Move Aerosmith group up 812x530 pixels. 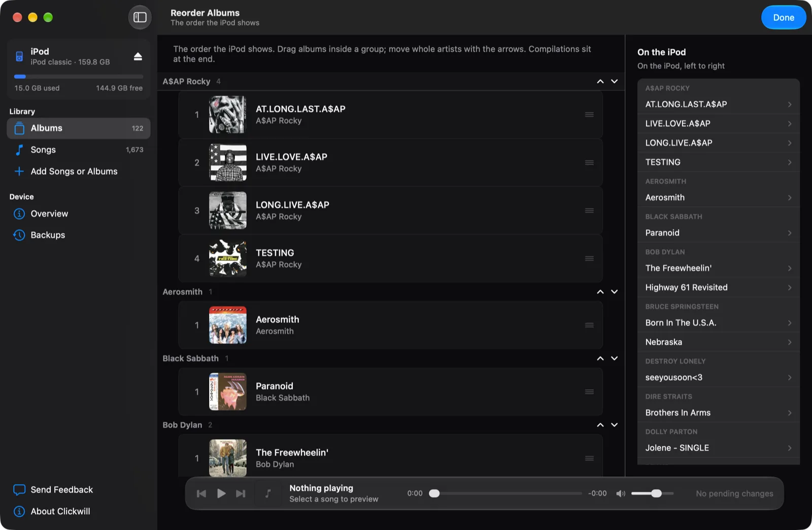coord(600,292)
